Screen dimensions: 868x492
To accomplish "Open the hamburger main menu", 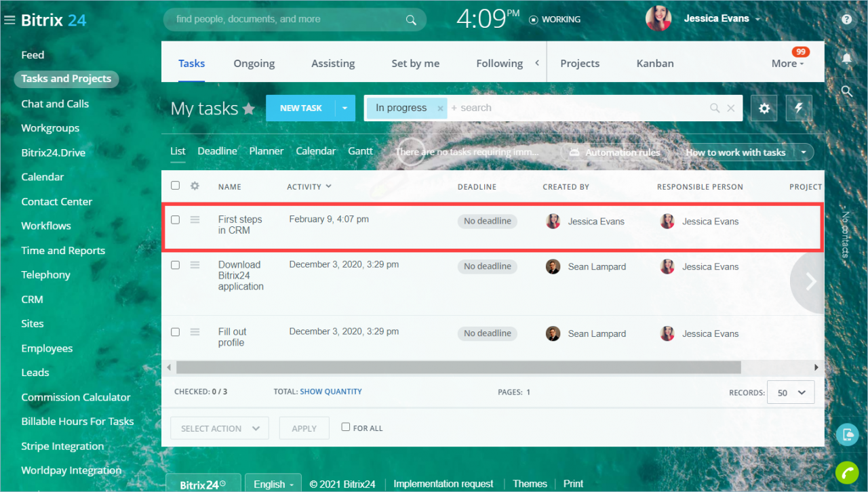I will [x=9, y=20].
